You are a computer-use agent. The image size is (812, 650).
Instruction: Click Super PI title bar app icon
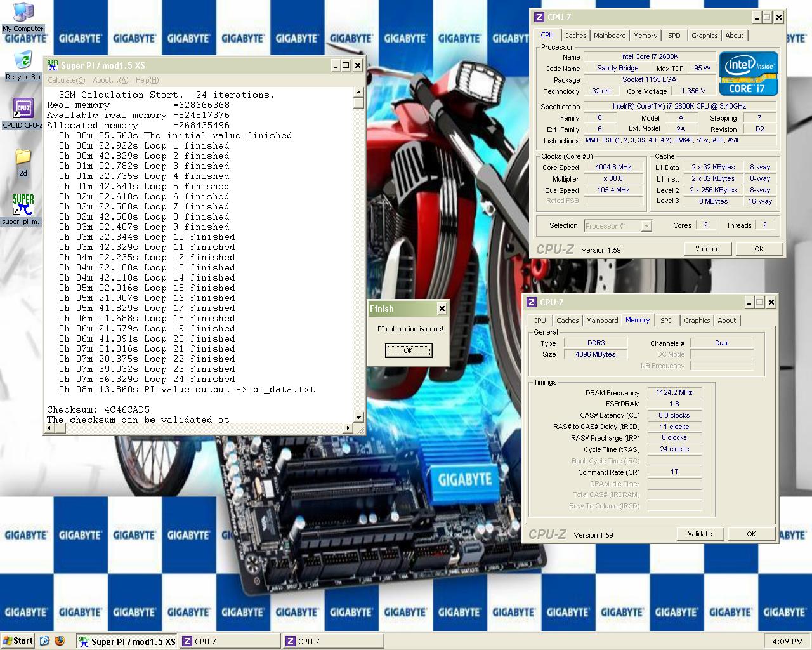(x=53, y=65)
